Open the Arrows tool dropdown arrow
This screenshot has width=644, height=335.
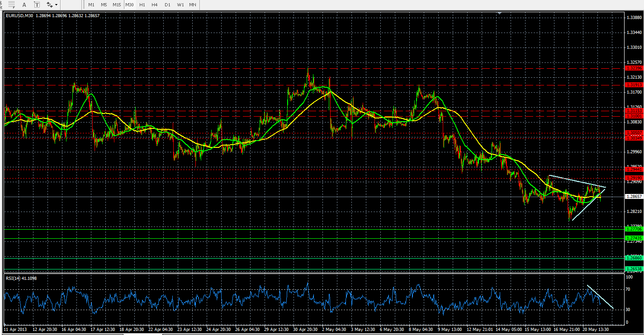click(56, 5)
